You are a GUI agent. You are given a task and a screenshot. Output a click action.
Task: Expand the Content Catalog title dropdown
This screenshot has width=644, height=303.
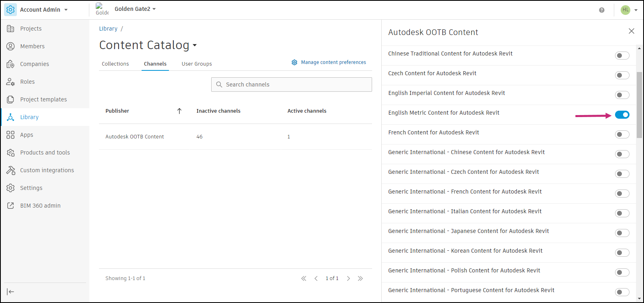coord(195,45)
